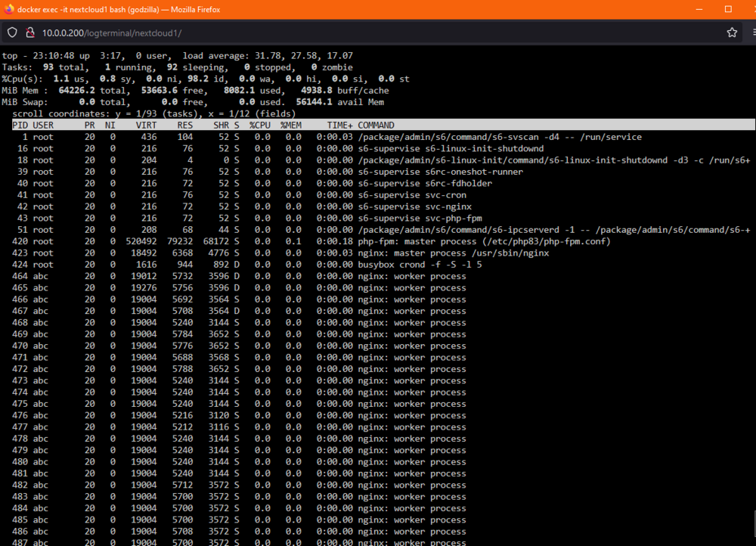756x546 pixels.
Task: Click the VIRT value 520492
Action: [141, 240]
